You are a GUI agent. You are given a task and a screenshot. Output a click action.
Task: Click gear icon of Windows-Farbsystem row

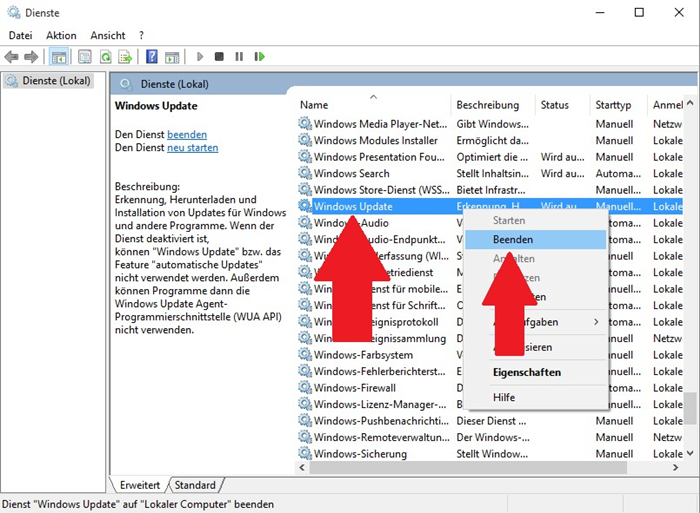click(305, 355)
